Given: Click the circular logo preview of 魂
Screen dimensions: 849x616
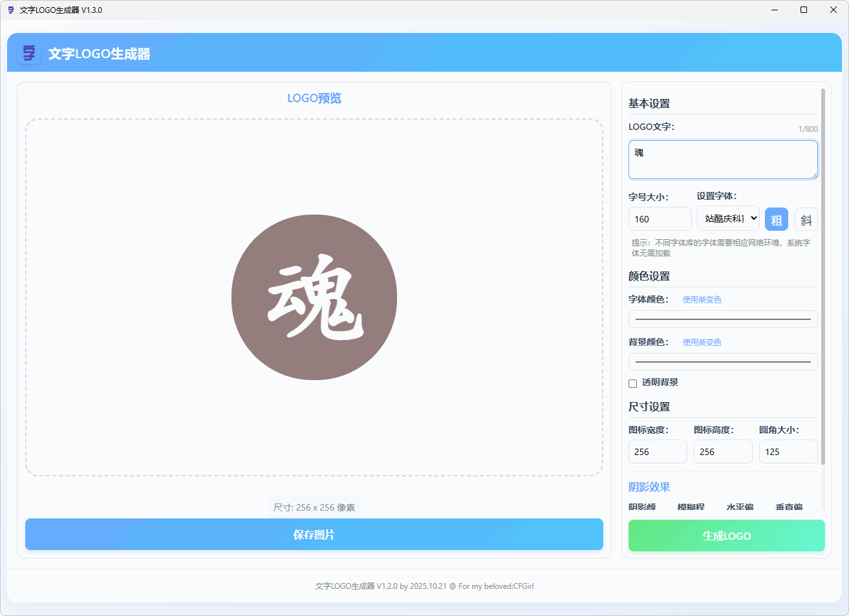Looking at the screenshot, I should tap(314, 295).
